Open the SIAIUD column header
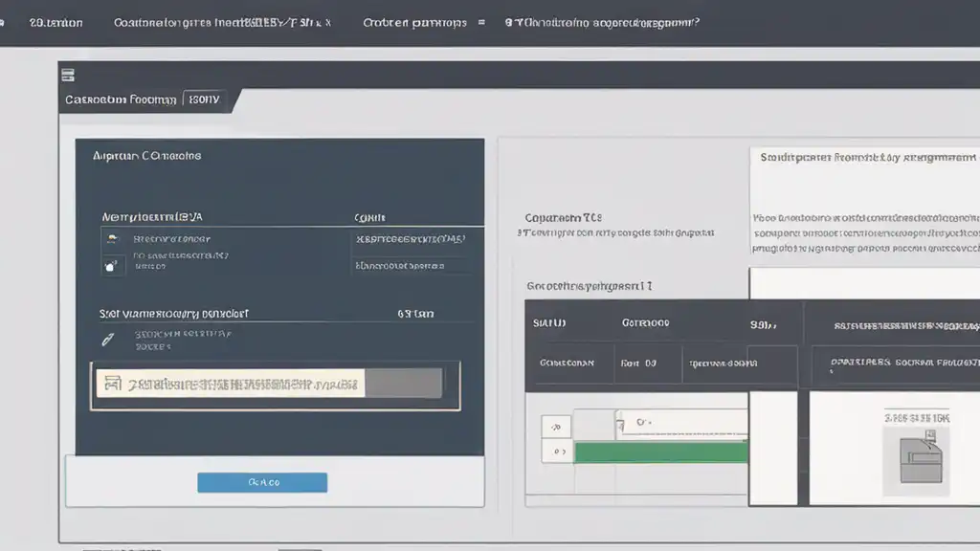This screenshot has width=980, height=551. click(549, 323)
